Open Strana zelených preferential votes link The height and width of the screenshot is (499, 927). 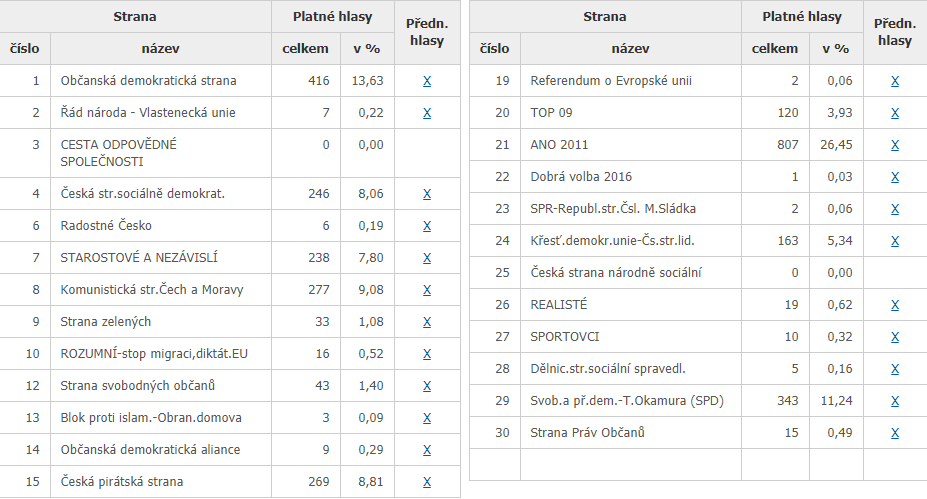[x=427, y=322]
